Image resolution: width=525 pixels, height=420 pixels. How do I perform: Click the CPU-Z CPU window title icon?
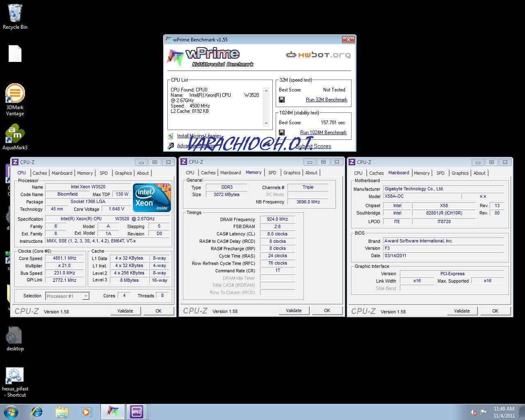click(15, 162)
